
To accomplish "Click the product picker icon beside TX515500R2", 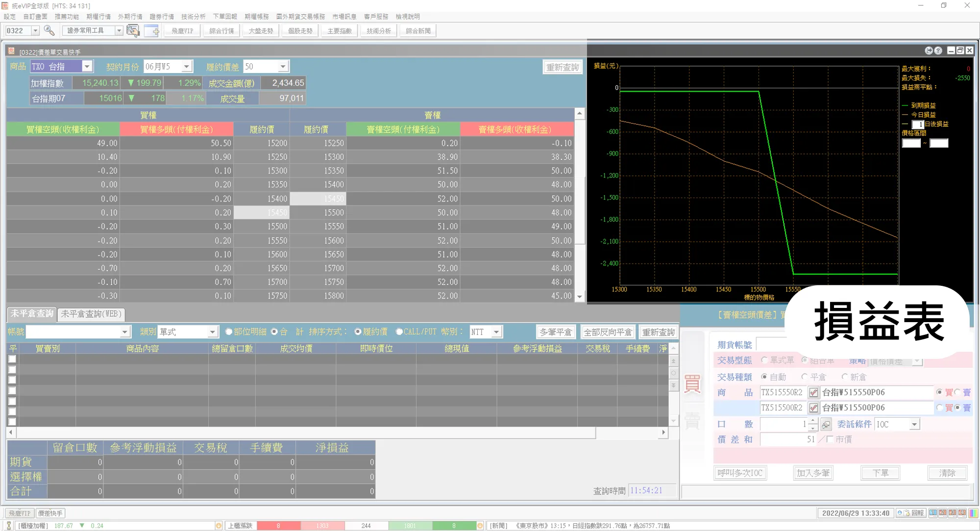I will pos(813,407).
